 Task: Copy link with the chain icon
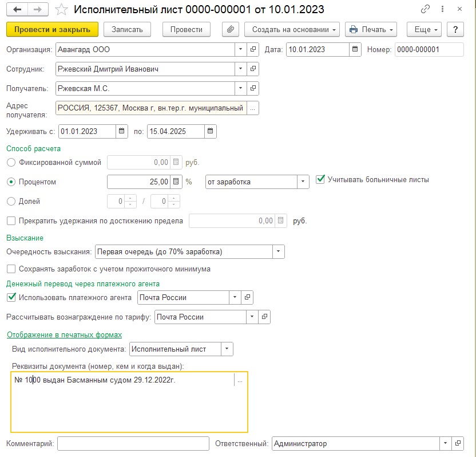(425, 9)
